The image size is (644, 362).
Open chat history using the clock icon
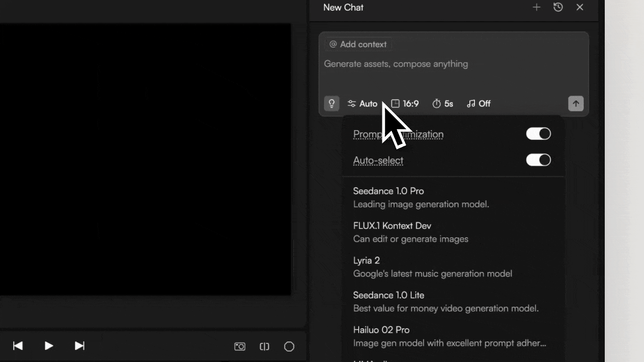click(x=558, y=7)
